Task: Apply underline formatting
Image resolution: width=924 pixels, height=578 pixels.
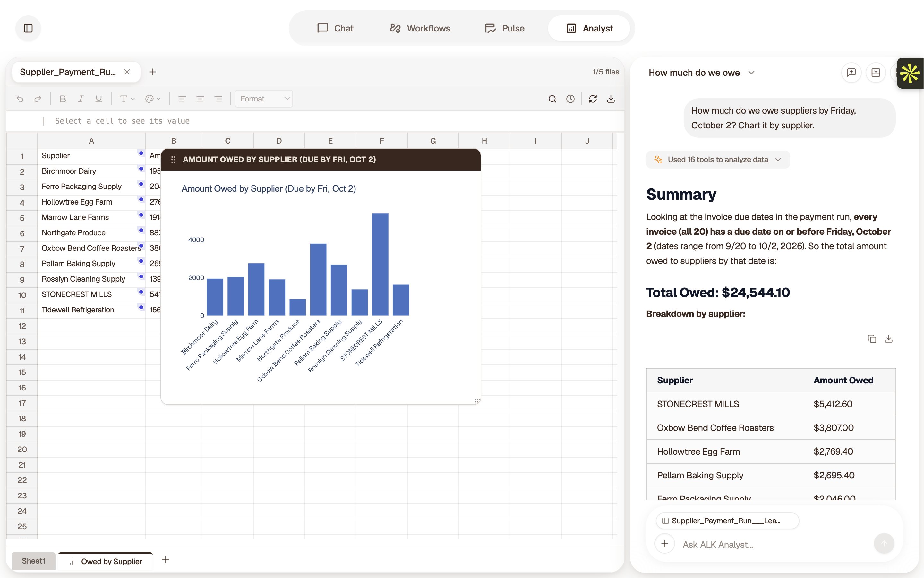Action: coord(98,99)
